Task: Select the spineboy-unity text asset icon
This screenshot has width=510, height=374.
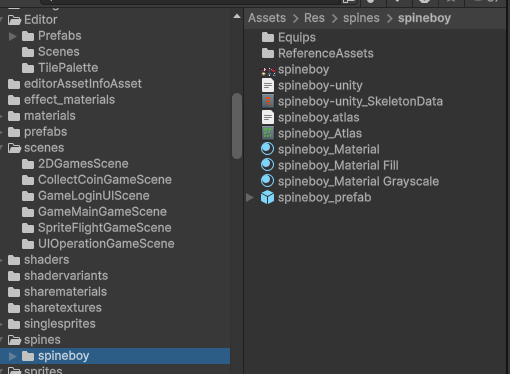Action: (x=268, y=85)
